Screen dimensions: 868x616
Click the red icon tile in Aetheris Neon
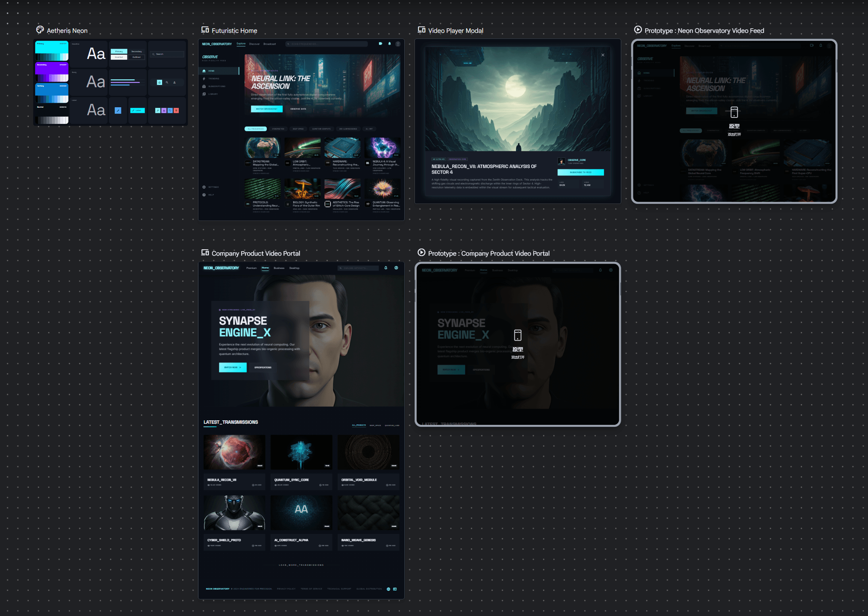coord(176,110)
